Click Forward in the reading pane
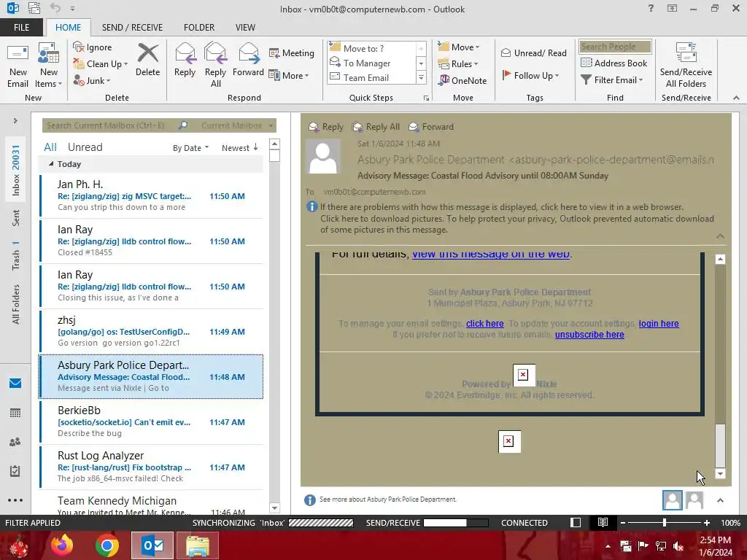 [431, 127]
